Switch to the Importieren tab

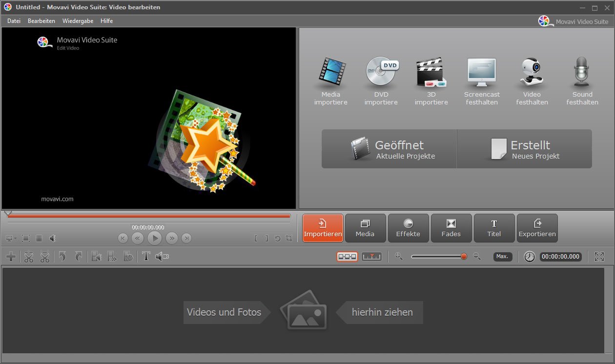[323, 228]
